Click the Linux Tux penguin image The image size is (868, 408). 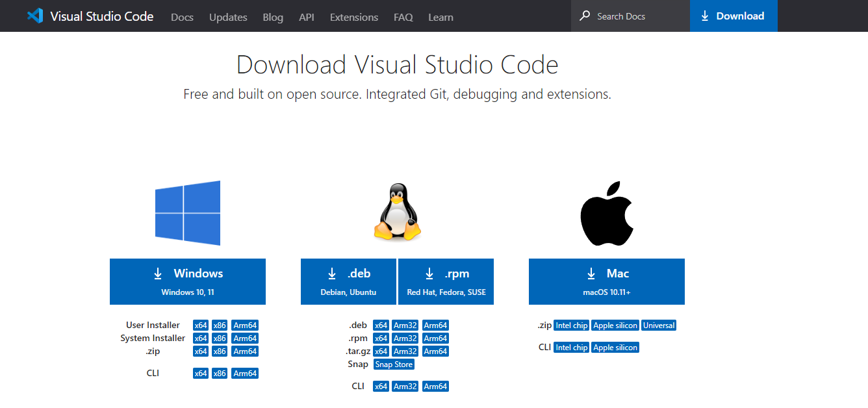click(x=397, y=212)
